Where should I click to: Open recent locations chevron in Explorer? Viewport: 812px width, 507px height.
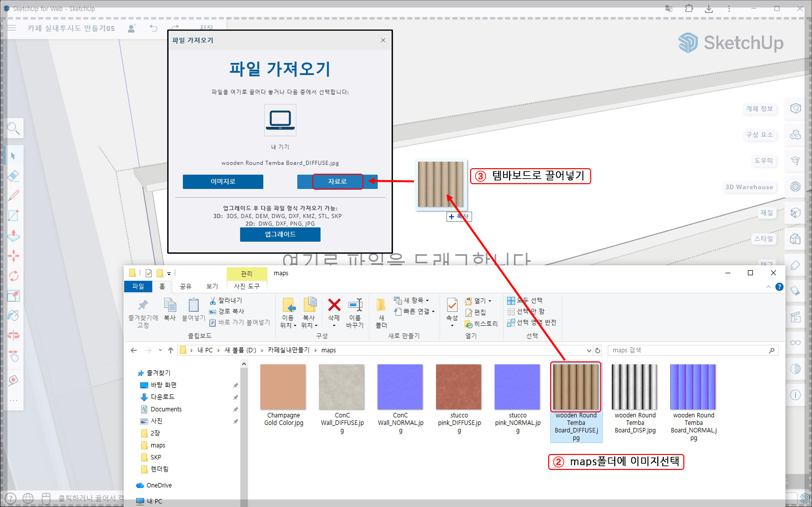160,350
